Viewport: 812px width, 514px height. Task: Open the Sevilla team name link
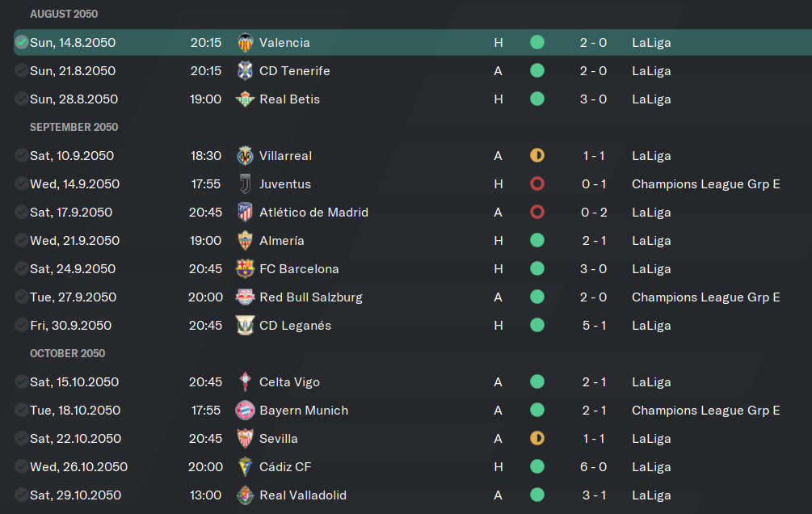(279, 438)
